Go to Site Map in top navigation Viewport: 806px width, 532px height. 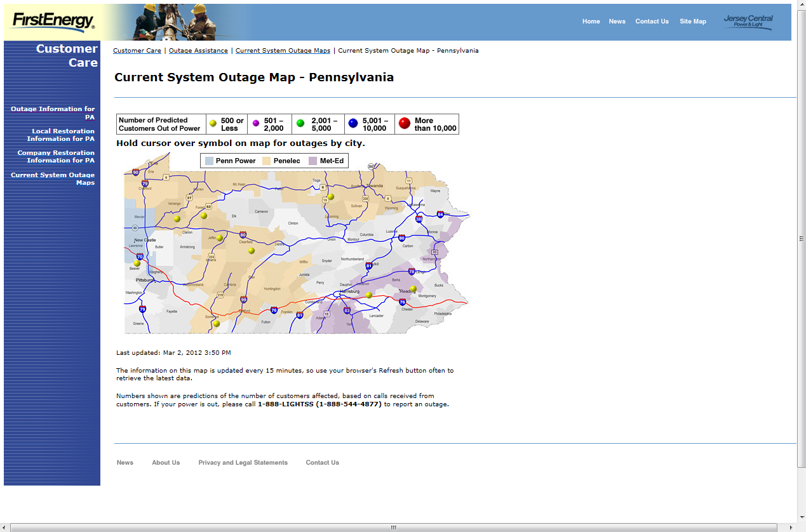click(x=692, y=22)
